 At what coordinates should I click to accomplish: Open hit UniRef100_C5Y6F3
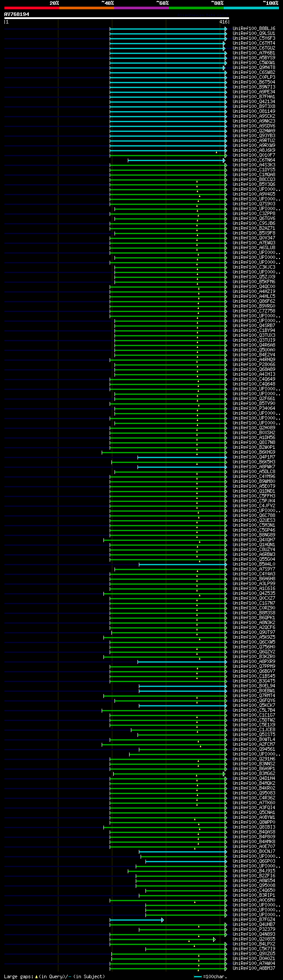(254, 38)
